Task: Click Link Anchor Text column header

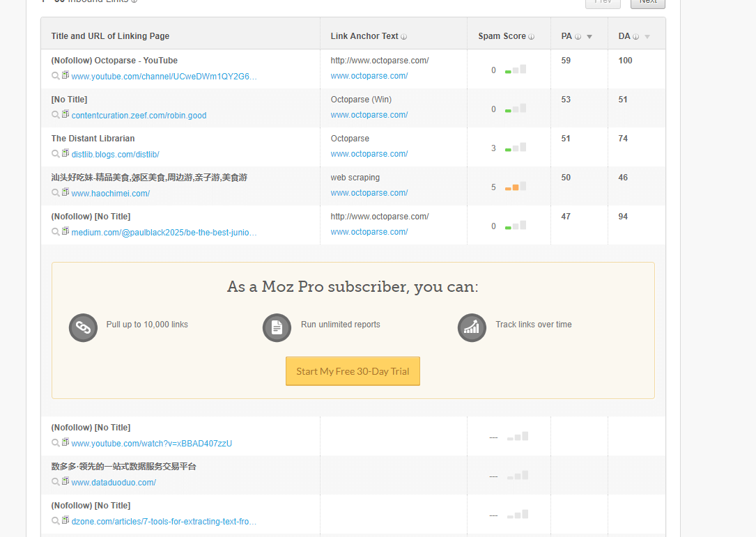Action: (x=364, y=36)
